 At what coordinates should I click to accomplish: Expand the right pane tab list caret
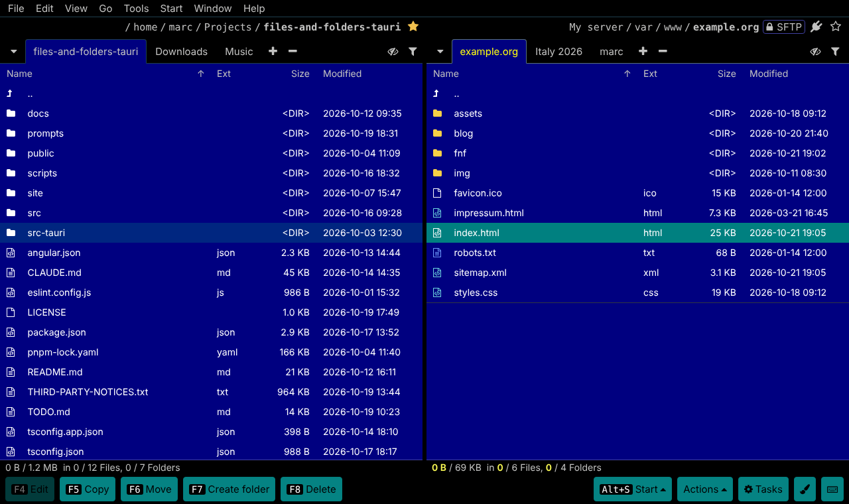click(440, 52)
